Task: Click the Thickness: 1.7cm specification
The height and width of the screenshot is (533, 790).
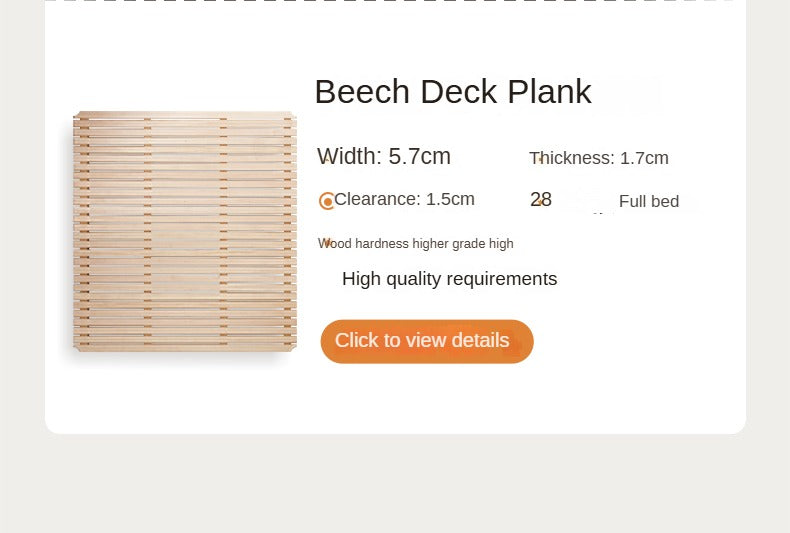Action: tap(599, 158)
